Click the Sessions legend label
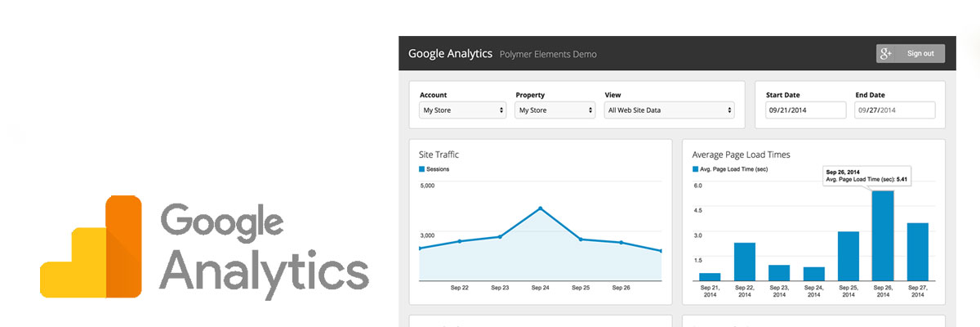The width and height of the screenshot is (980, 327). click(438, 169)
